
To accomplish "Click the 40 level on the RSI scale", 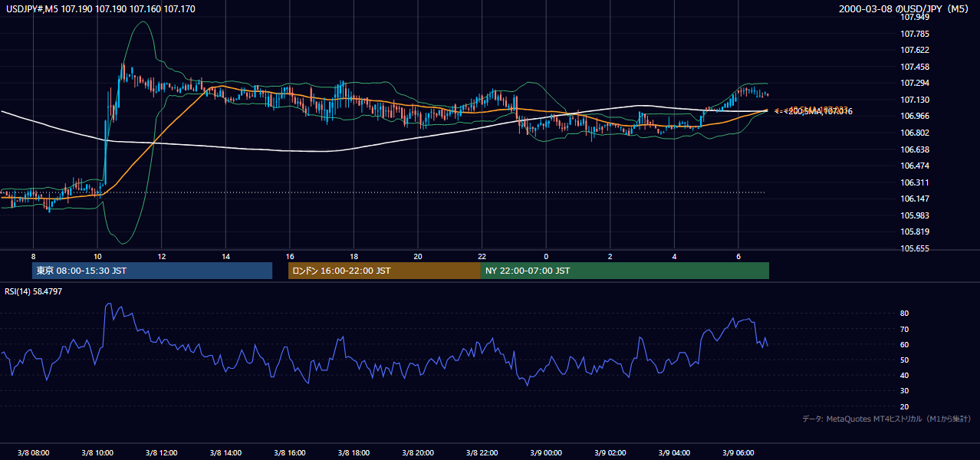I will [905, 375].
